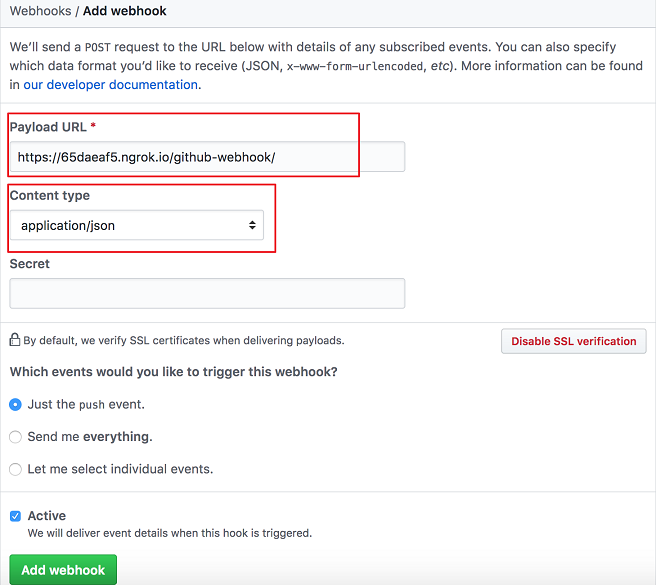This screenshot has height=585, width=656.
Task: Open the Content type dropdown
Action: (x=137, y=225)
